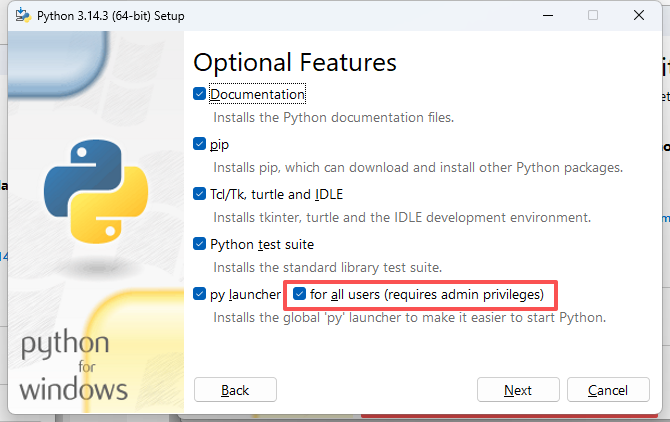Click the 'Documentation' label text
This screenshot has width=670, height=422.
257,94
